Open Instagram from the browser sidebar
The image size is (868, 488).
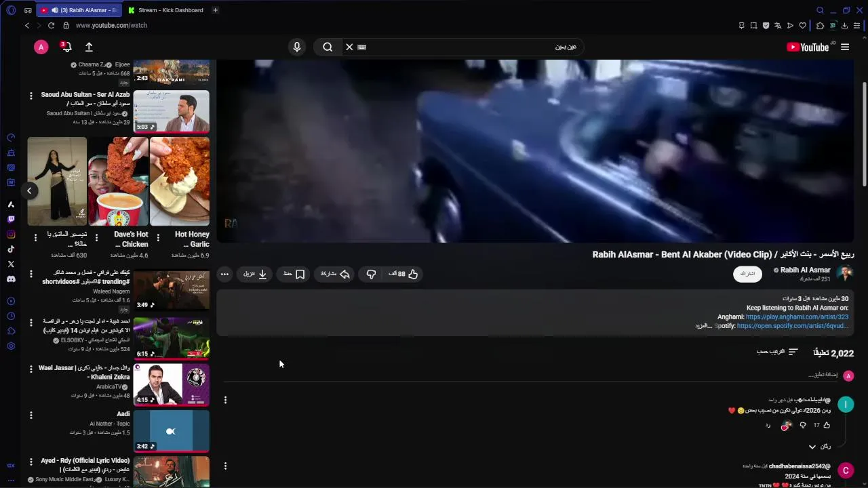[x=11, y=235]
